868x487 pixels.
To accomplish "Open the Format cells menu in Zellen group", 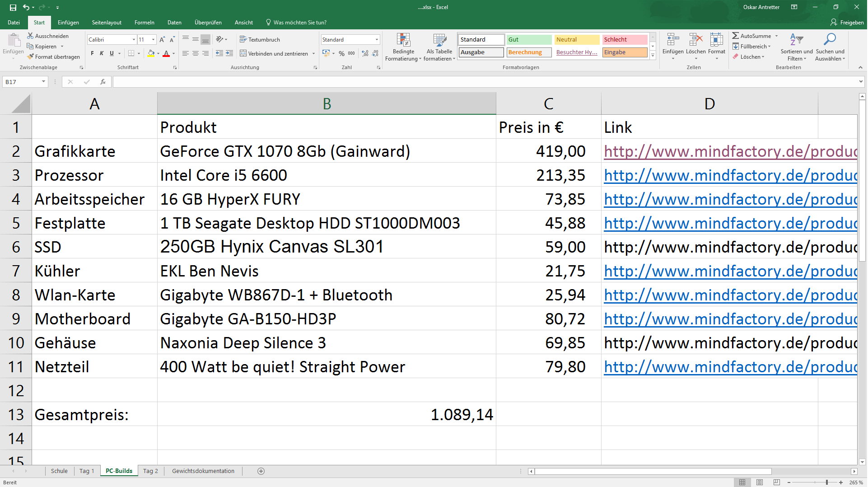I will pyautogui.click(x=717, y=47).
